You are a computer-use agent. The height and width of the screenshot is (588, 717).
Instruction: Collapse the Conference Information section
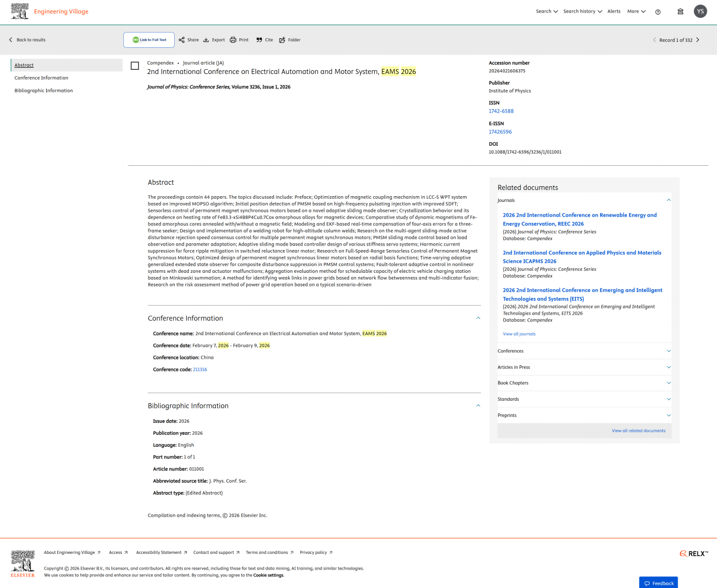click(478, 318)
